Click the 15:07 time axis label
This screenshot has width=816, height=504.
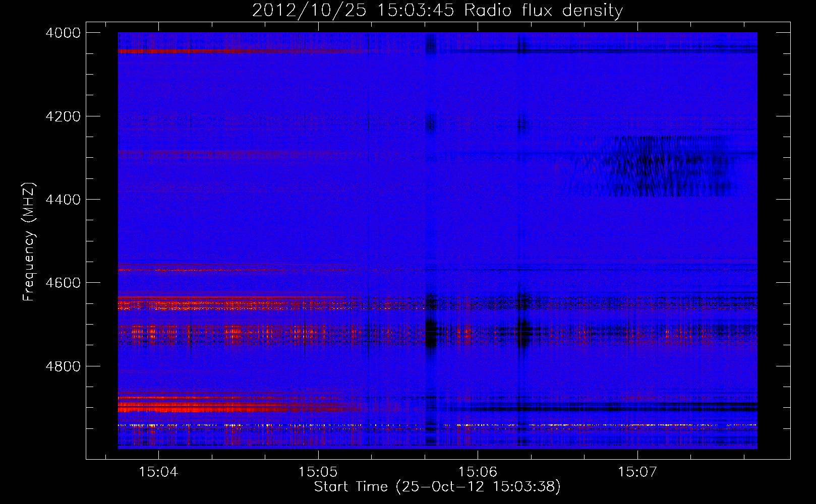click(637, 472)
